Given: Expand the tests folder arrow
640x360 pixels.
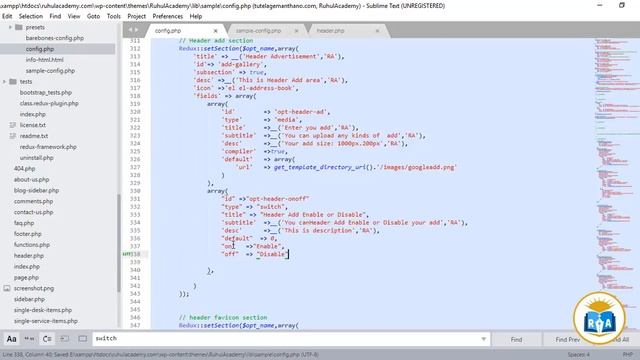Looking at the screenshot, I should [4, 82].
